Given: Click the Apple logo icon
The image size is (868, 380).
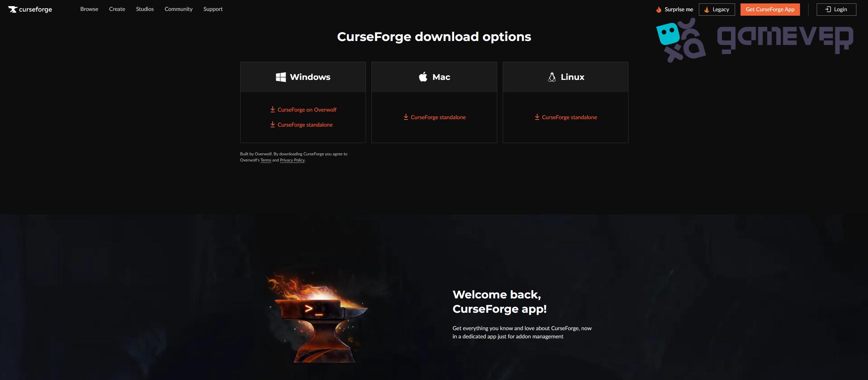Looking at the screenshot, I should tap(423, 76).
